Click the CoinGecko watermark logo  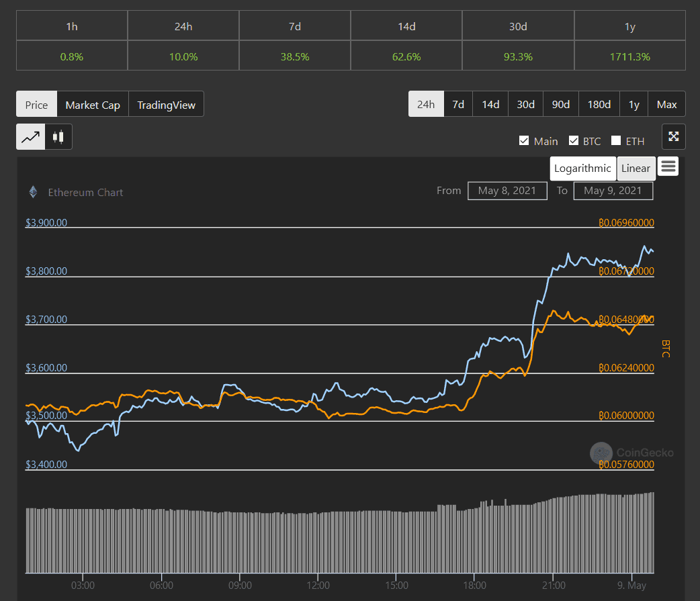click(601, 453)
